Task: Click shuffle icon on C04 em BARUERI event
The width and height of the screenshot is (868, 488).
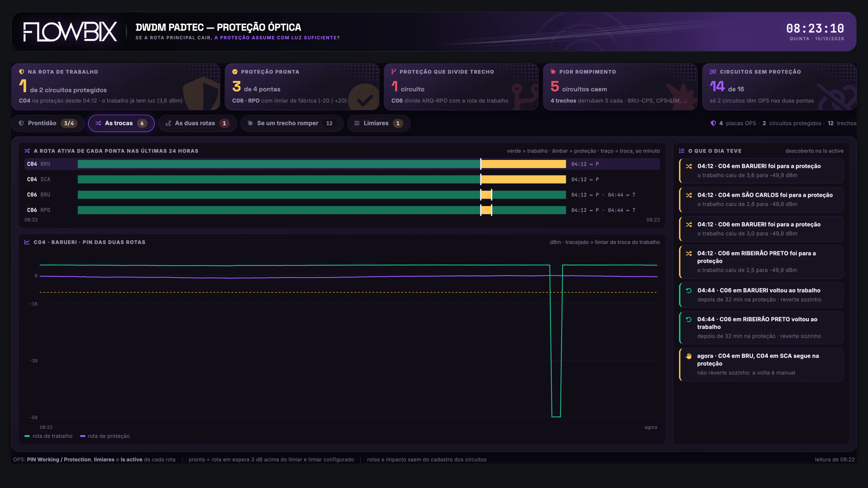Action: (689, 166)
